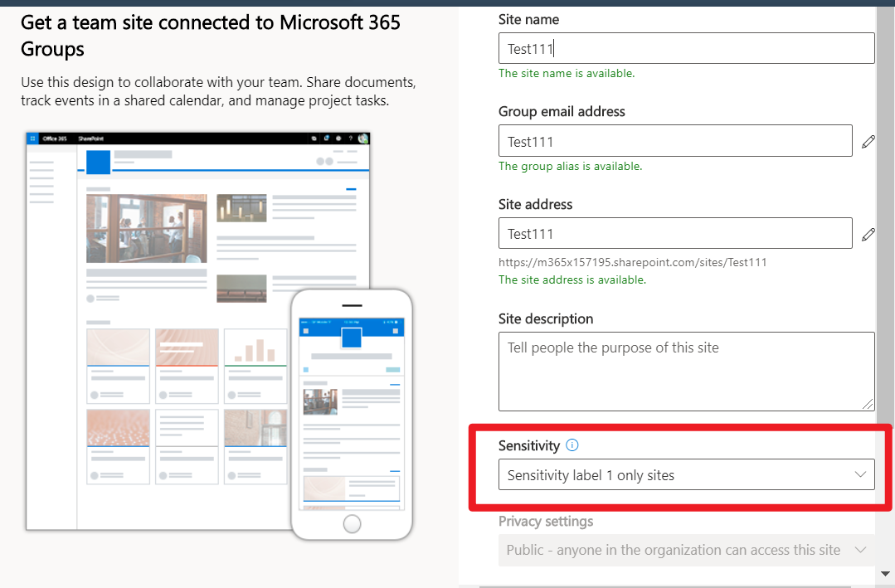Click the Sensitivity label text
895x588 pixels.
coord(529,445)
